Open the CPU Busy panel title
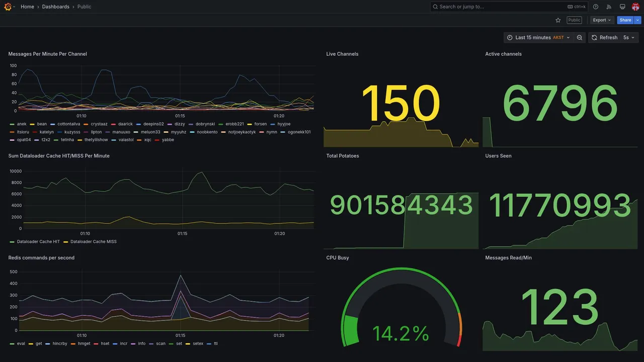The image size is (644, 362). click(x=338, y=258)
